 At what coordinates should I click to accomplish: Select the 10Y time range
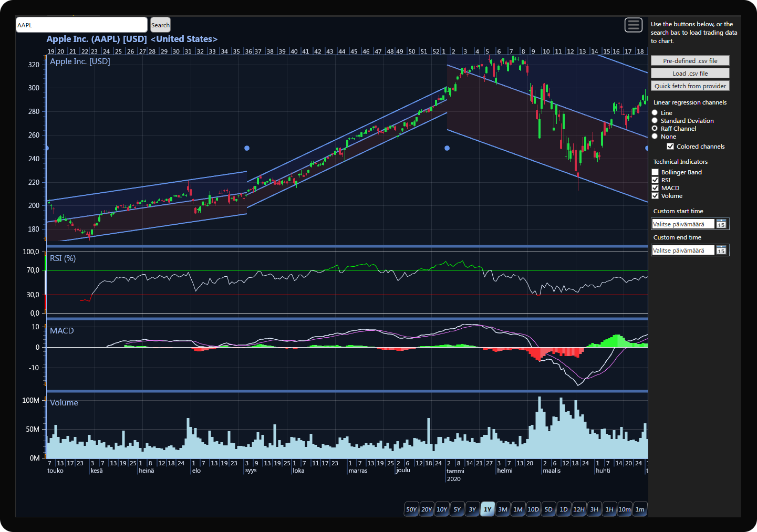tap(442, 509)
